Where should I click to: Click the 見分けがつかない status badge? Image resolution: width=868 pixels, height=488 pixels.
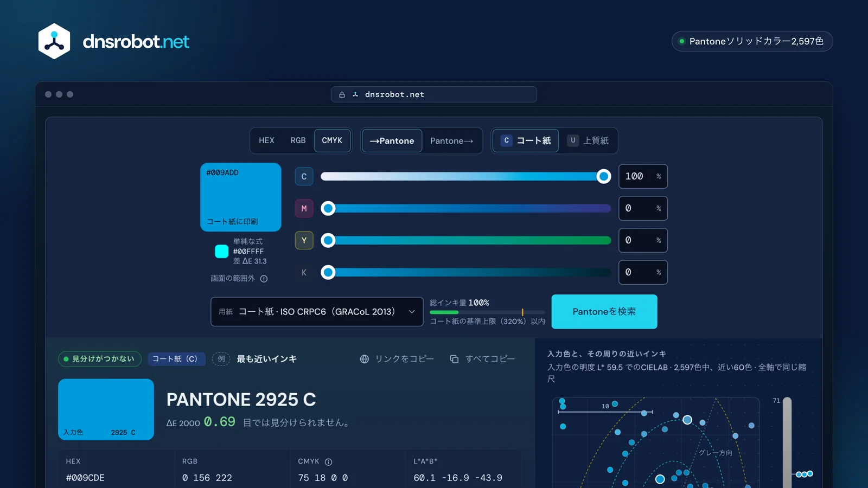coord(100,359)
